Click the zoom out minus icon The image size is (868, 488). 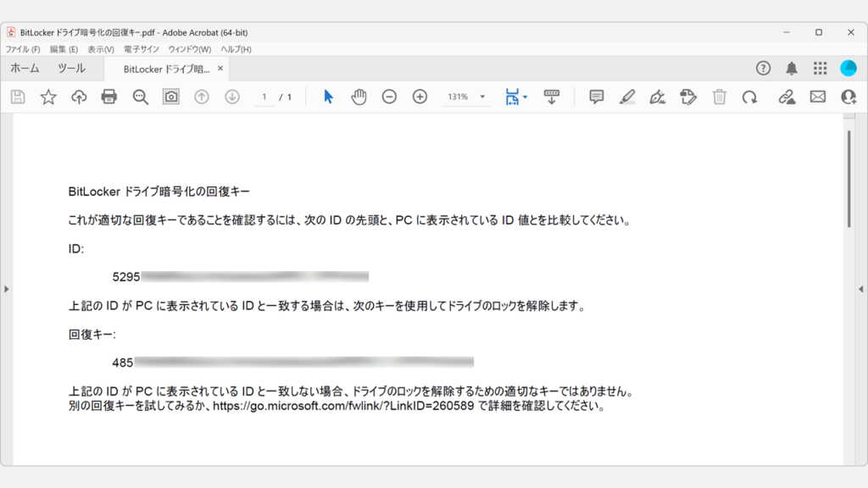pos(389,97)
